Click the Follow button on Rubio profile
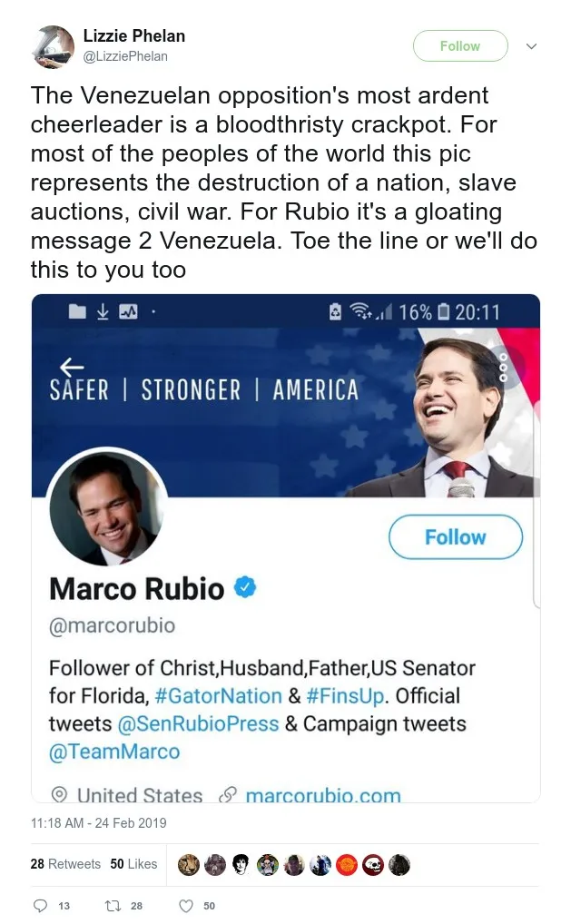The height and width of the screenshot is (924, 571). 455,537
